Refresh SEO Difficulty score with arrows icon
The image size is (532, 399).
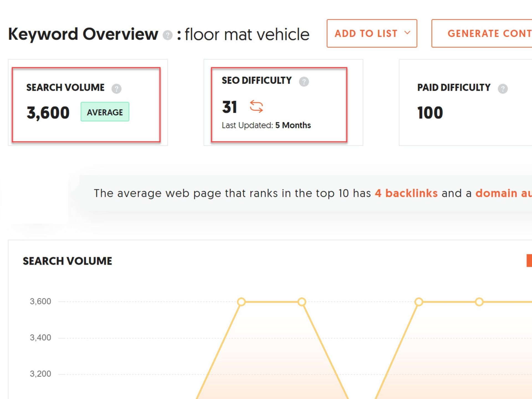coord(256,106)
